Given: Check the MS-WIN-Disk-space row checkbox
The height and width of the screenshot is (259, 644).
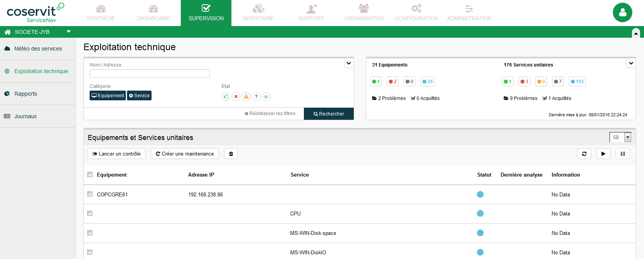Looking at the screenshot, I should pyautogui.click(x=90, y=233).
